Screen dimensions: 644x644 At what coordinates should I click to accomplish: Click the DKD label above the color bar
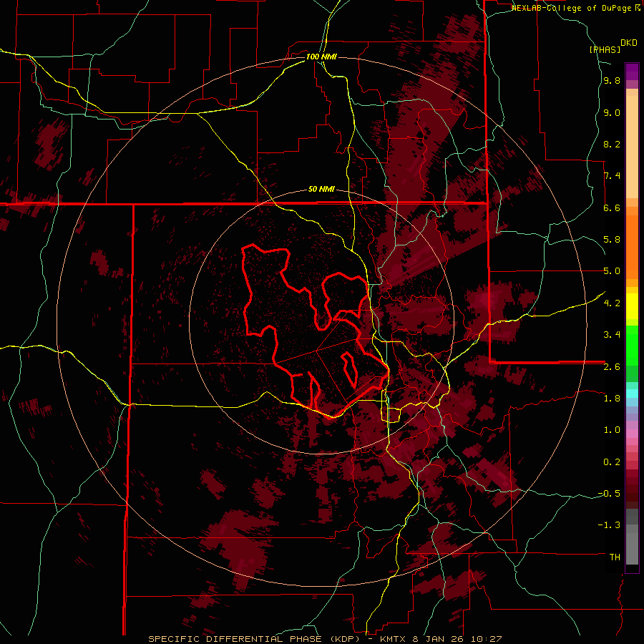tap(629, 43)
